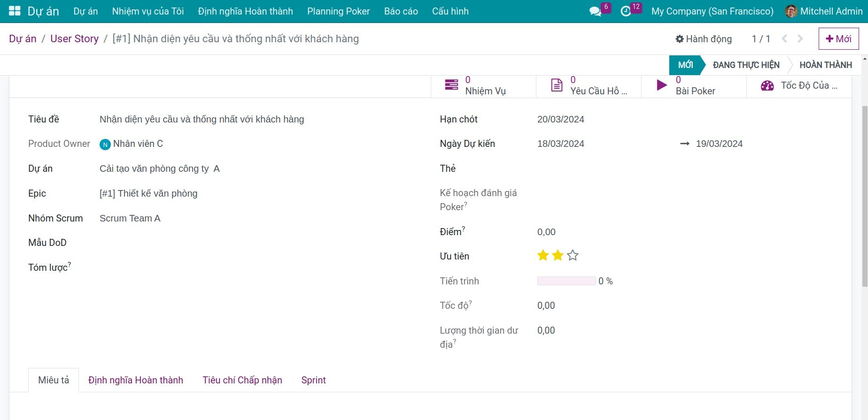Open the conversations chat icon
Screen dimensions: 868x420
click(595, 11)
